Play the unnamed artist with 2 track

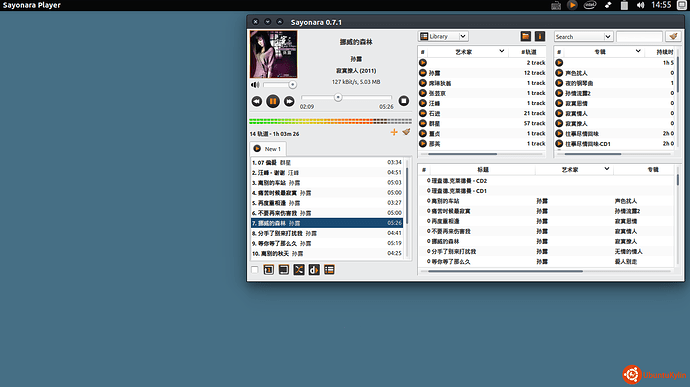tap(423, 63)
